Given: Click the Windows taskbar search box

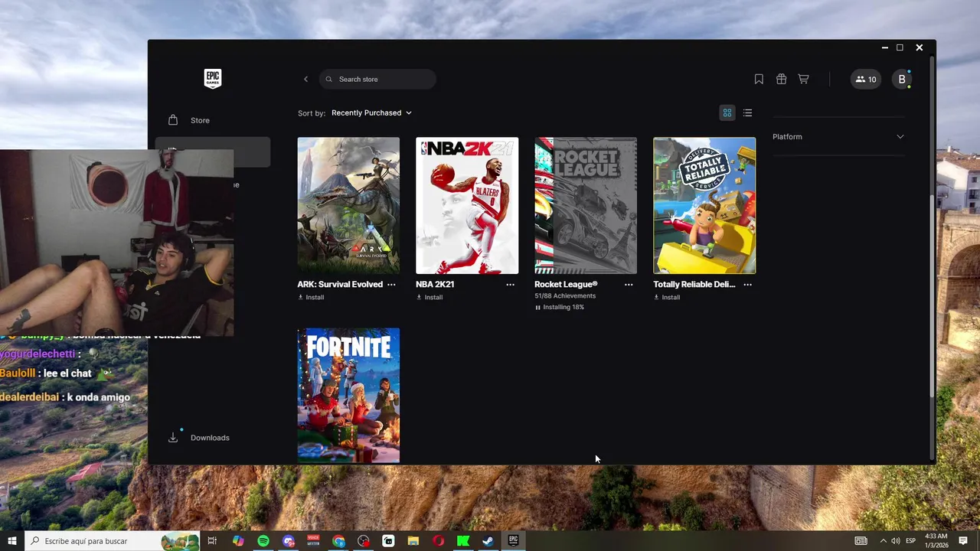Looking at the screenshot, I should click(112, 541).
